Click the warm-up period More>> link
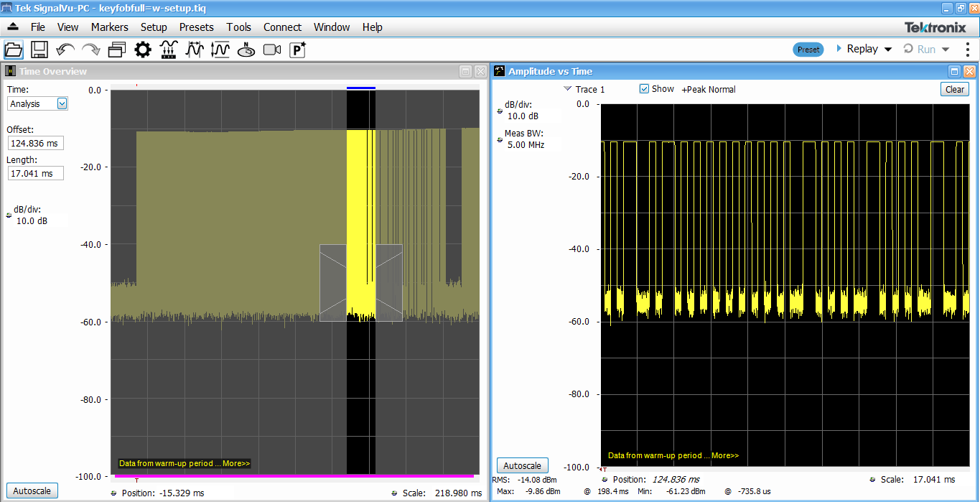The width and height of the screenshot is (980, 502). coord(237,463)
